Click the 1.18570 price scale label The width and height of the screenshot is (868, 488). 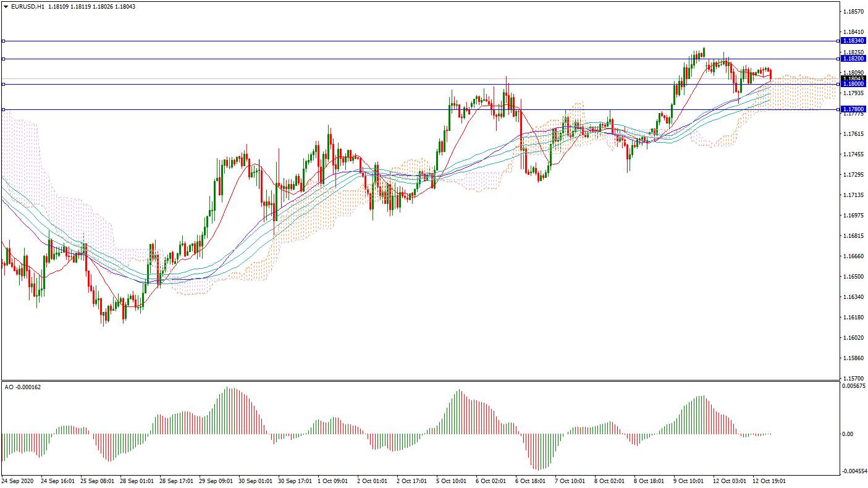pyautogui.click(x=853, y=12)
